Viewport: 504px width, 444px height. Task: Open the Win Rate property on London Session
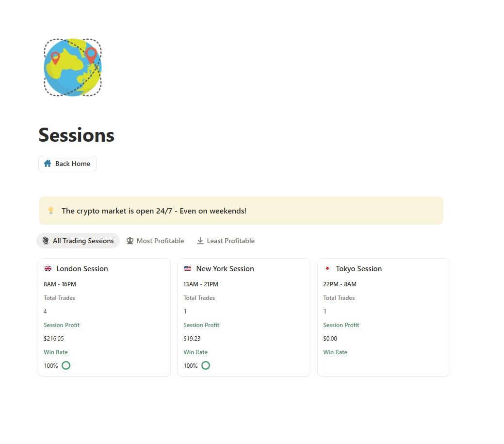click(55, 352)
